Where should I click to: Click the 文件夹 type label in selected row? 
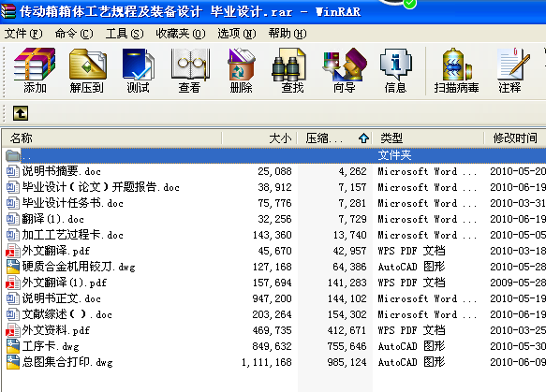point(394,155)
